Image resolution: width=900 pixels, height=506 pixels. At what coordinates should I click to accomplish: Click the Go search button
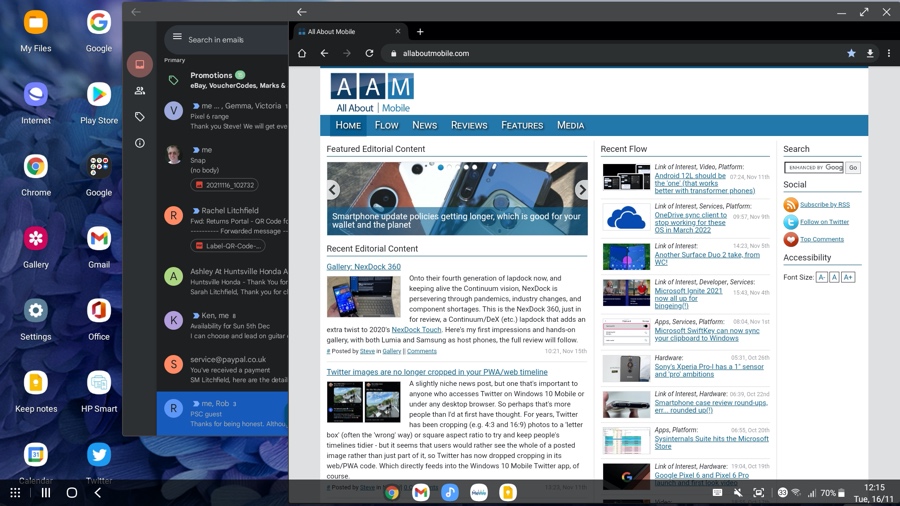[853, 168]
